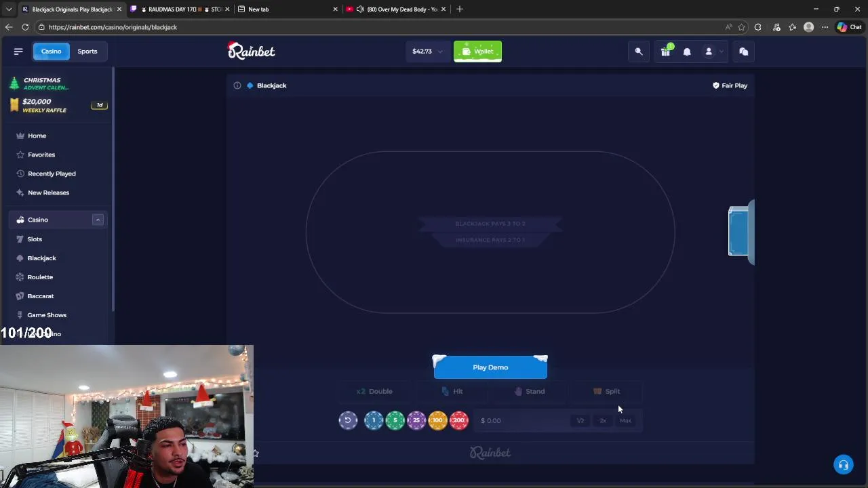Open live support headset button
868x488 pixels.
844,465
